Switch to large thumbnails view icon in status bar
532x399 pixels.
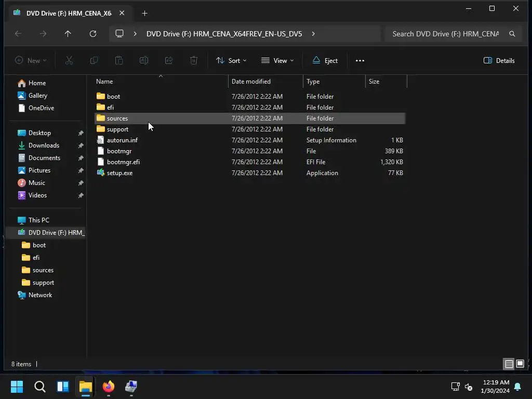pos(520,364)
